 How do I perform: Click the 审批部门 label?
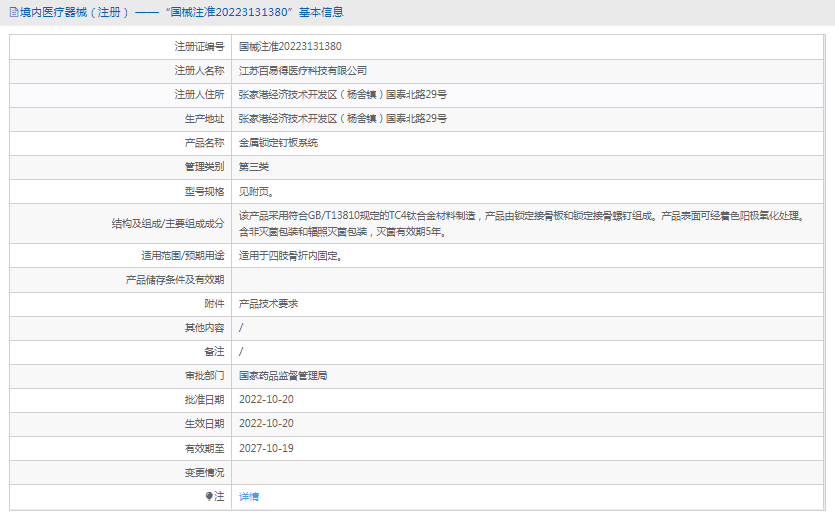pyautogui.click(x=204, y=376)
